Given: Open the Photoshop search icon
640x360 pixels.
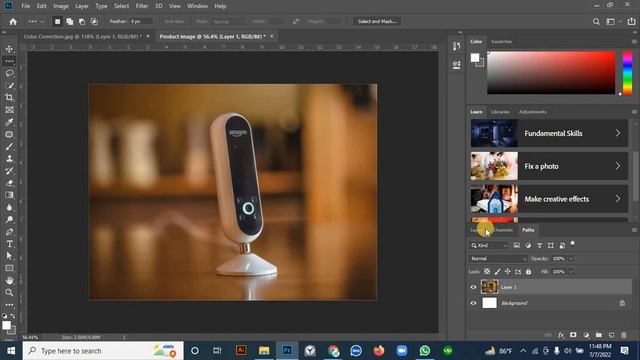Looking at the screenshot, I should click(596, 22).
